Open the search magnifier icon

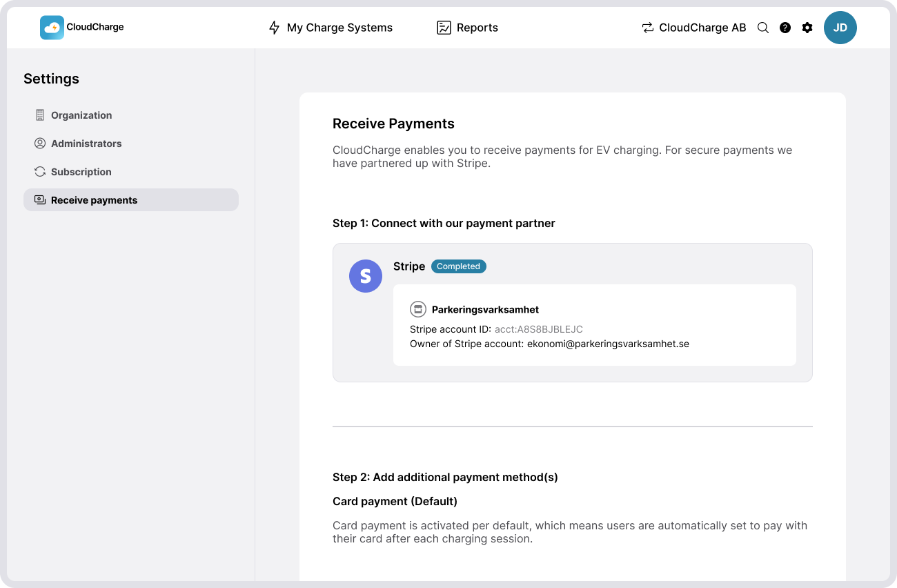[763, 28]
